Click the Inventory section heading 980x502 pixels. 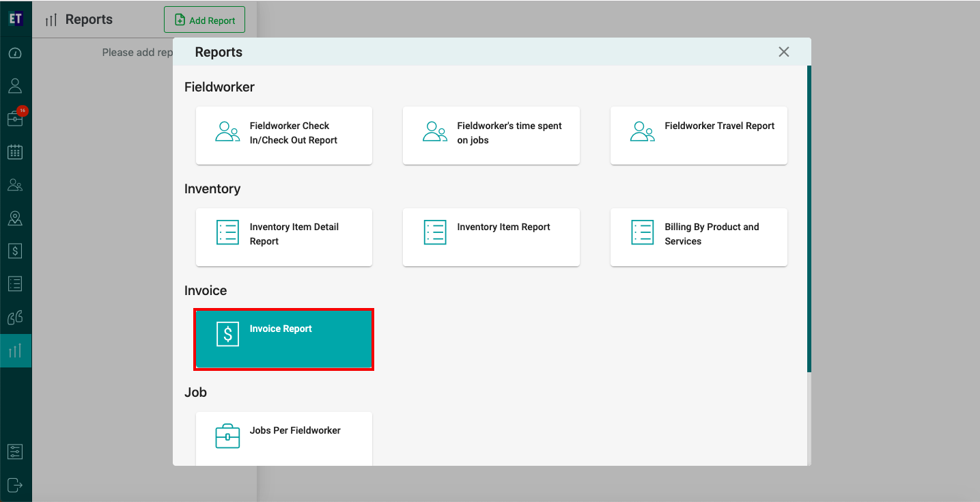212,189
